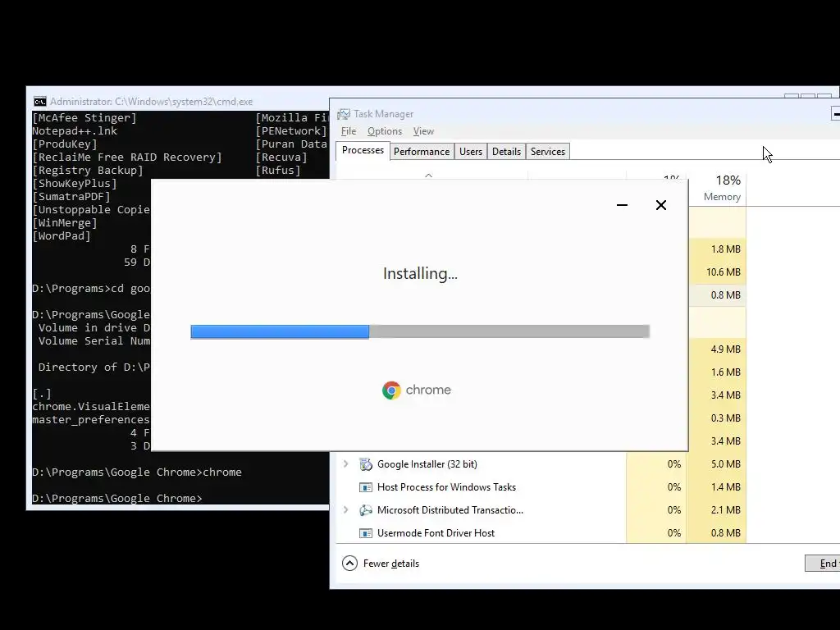Open the Details tab
Viewport: 840px width, 630px height.
pyautogui.click(x=506, y=152)
